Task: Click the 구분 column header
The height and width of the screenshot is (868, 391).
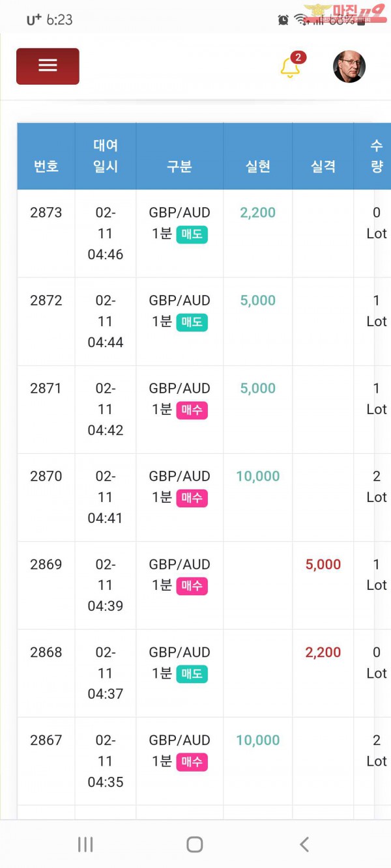Action: [x=179, y=166]
